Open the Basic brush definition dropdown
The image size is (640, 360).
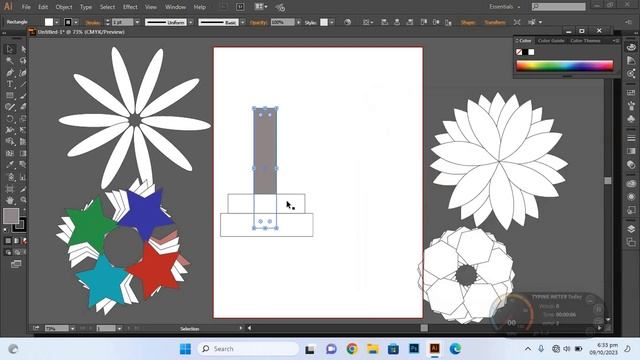pos(243,22)
